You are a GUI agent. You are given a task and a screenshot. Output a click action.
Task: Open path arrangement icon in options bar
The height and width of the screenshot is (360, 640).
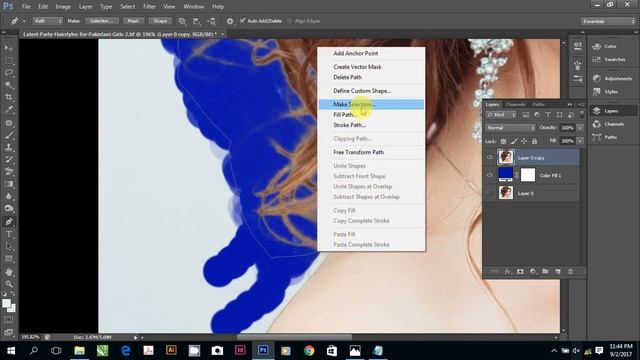coord(211,21)
